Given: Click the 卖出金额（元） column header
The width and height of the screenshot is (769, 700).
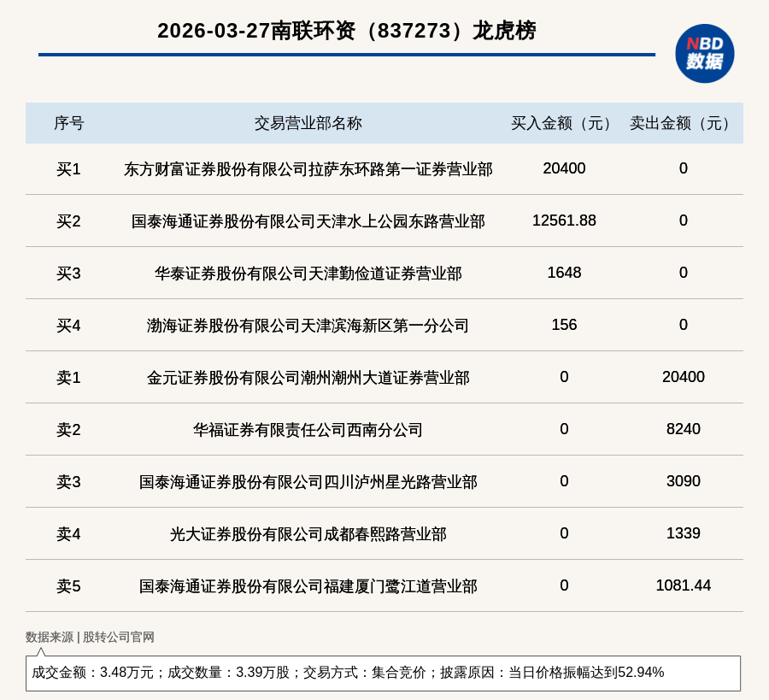Looking at the screenshot, I should 683,123.
